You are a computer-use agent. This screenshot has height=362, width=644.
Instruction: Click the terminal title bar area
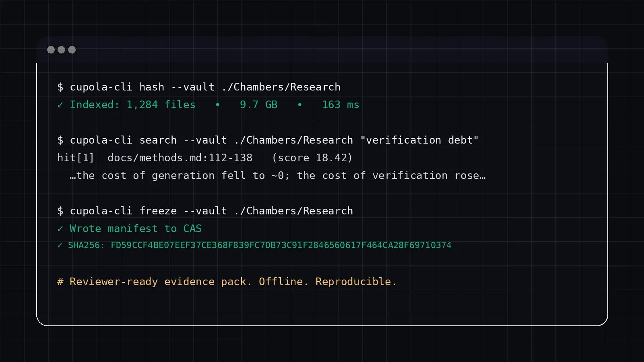point(322,49)
